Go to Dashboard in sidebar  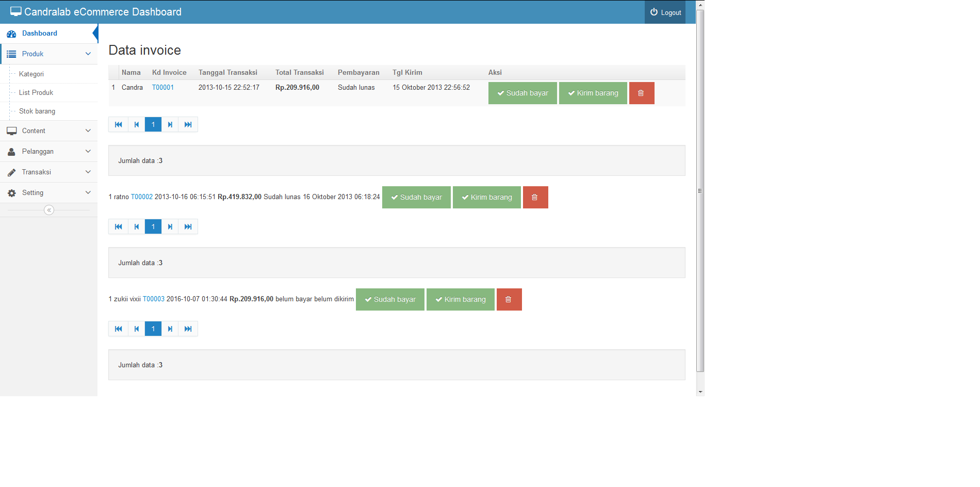[40, 34]
